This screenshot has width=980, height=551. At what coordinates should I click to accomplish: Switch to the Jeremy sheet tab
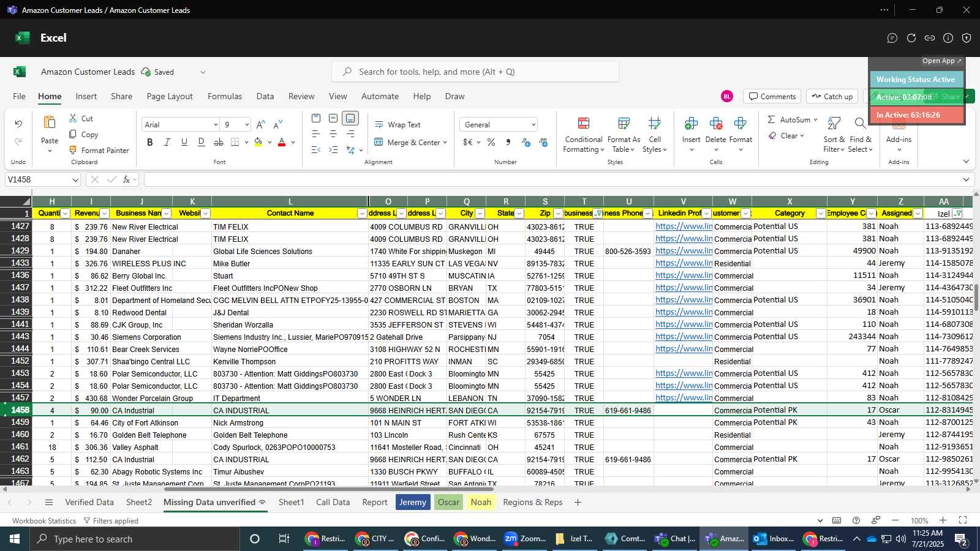pos(413,502)
